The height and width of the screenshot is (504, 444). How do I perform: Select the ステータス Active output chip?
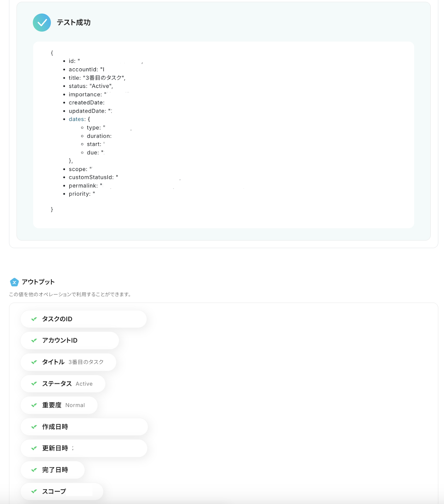coord(63,384)
